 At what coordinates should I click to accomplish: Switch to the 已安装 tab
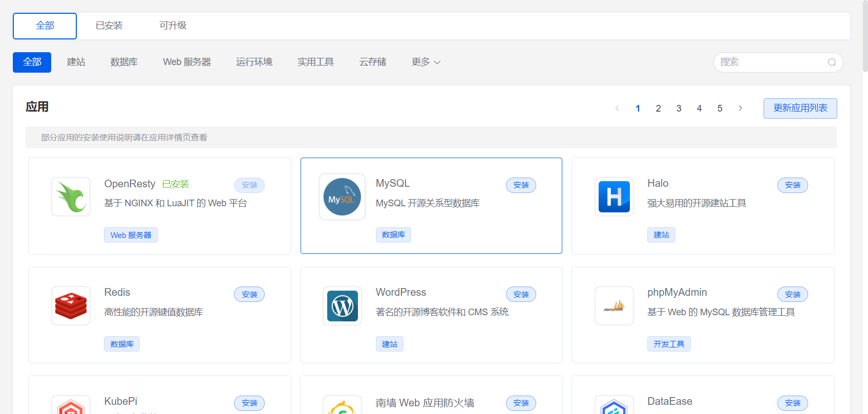point(109,26)
